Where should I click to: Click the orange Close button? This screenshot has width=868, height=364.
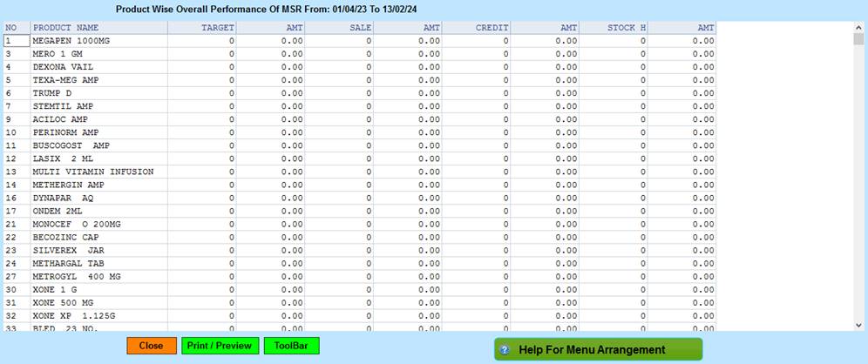[151, 346]
